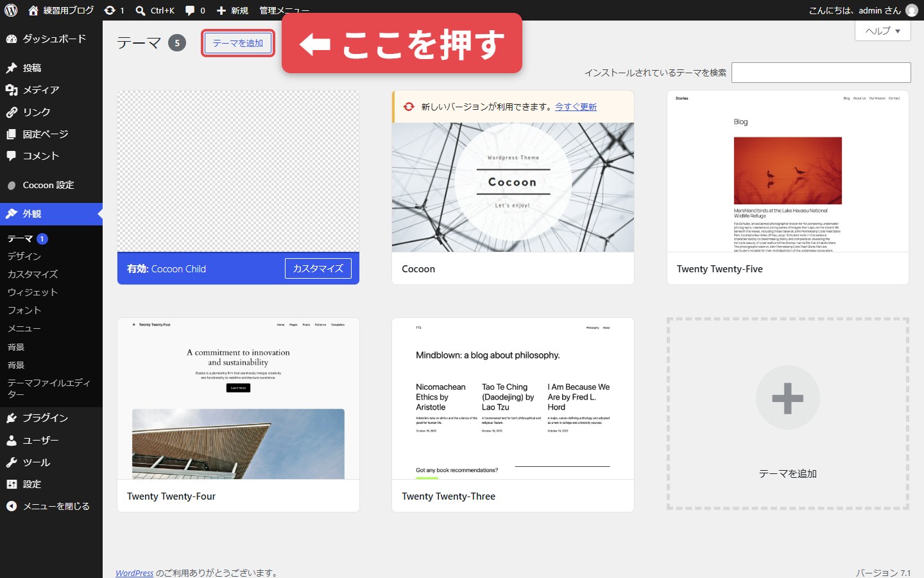Click the 今すぐ更新 link on the Cocoon theme
Image resolution: width=924 pixels, height=578 pixels.
576,107
